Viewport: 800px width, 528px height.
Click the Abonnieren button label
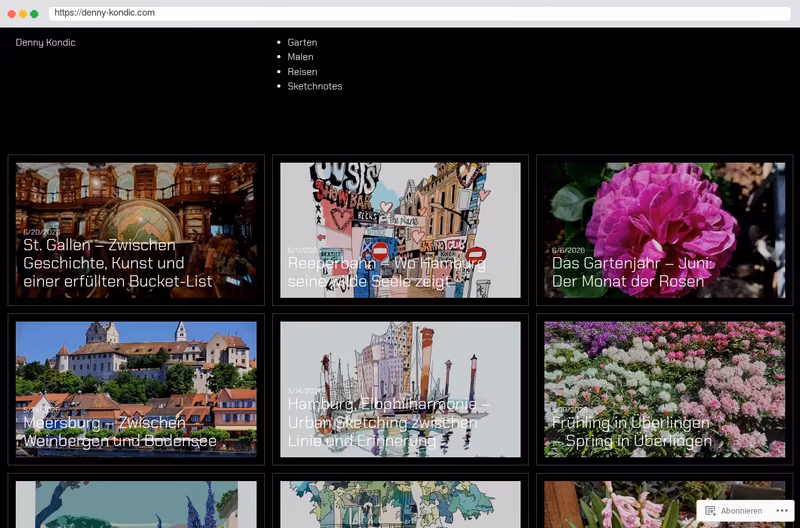(741, 511)
